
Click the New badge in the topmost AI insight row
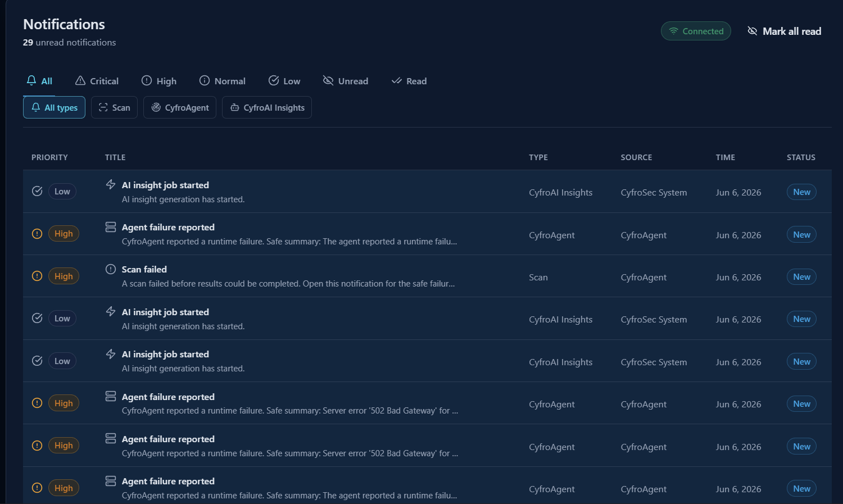pos(801,192)
